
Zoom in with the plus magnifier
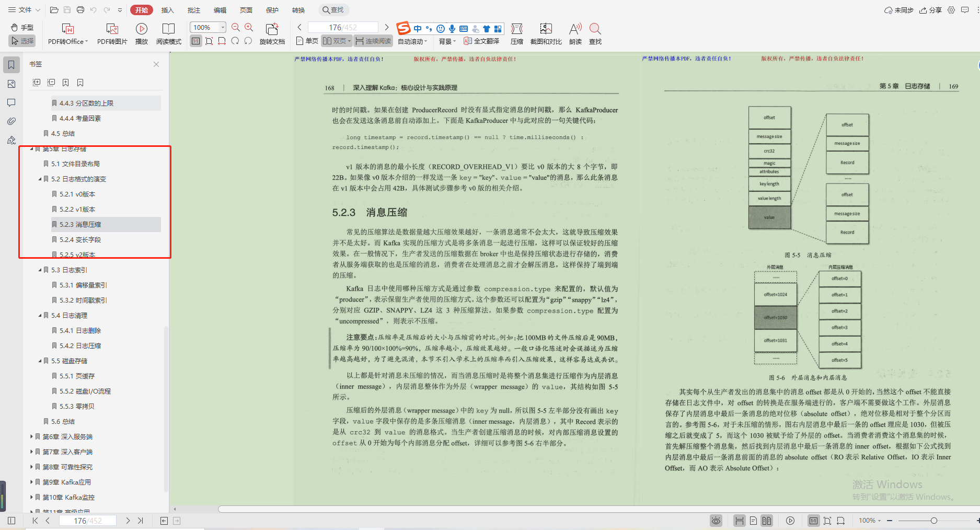point(249,27)
